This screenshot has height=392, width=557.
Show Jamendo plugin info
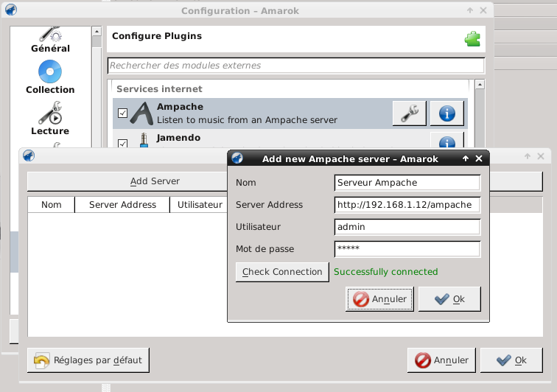pyautogui.click(x=447, y=141)
